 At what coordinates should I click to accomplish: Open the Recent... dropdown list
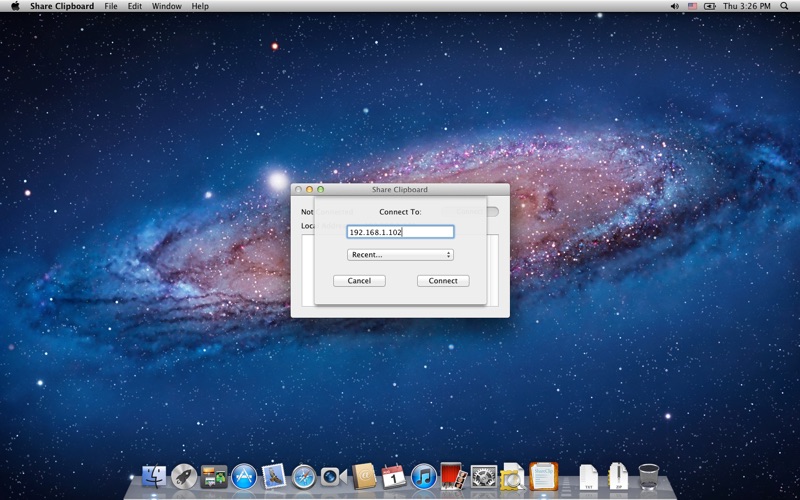400,255
